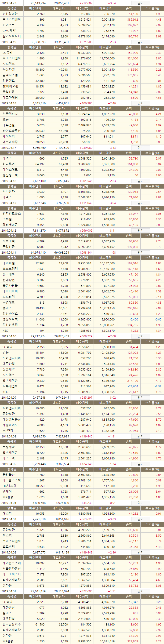Click the 제일바이오 row
Viewport: 164px width, 644px height.
(82, 425)
